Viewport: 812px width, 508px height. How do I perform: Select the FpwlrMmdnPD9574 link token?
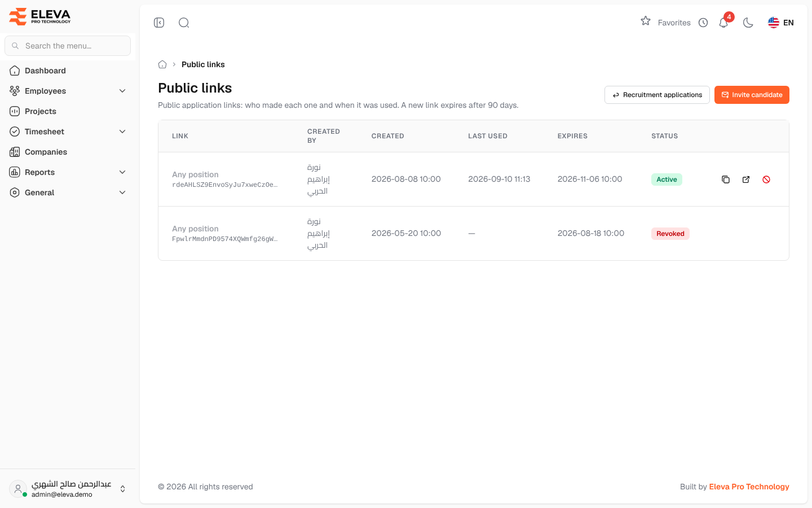(224, 239)
